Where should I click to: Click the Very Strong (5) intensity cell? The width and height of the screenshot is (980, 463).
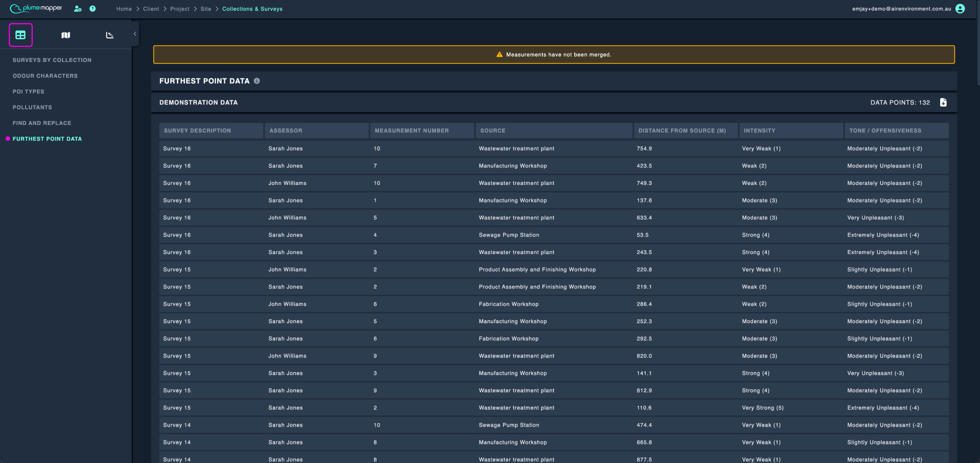point(763,408)
